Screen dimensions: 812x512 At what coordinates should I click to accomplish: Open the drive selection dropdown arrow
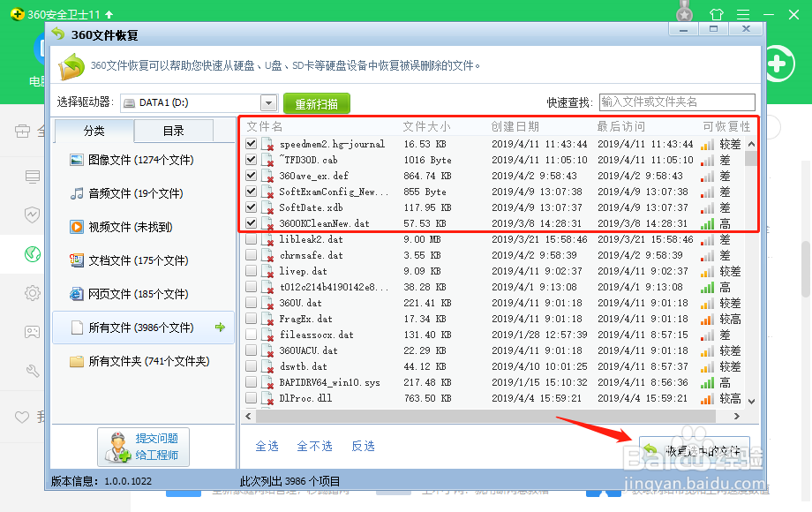tap(268, 103)
